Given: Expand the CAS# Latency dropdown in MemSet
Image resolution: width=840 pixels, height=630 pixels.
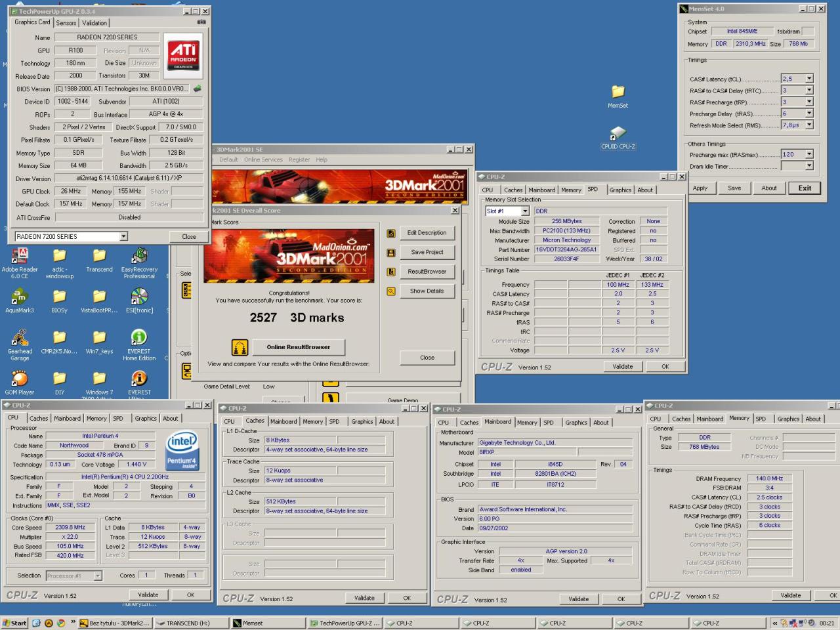Looking at the screenshot, I should tap(809, 79).
